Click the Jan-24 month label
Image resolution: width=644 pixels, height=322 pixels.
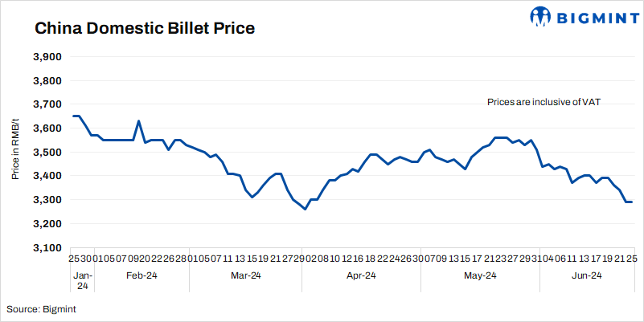pyautogui.click(x=83, y=281)
